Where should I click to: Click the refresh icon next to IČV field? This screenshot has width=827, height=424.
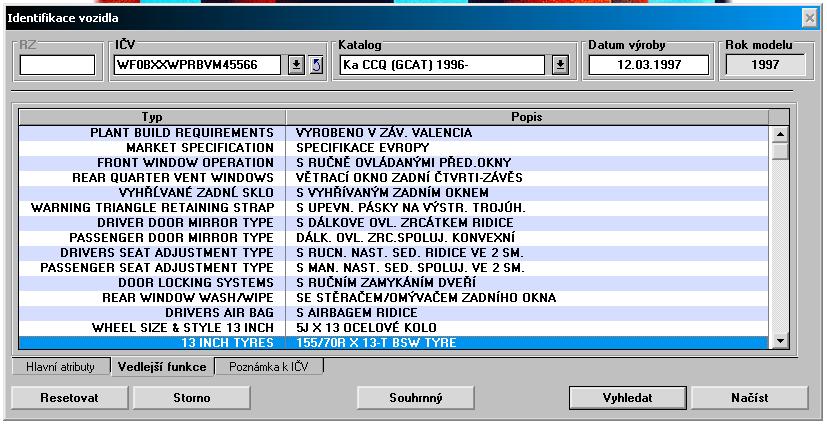pyautogui.click(x=317, y=65)
